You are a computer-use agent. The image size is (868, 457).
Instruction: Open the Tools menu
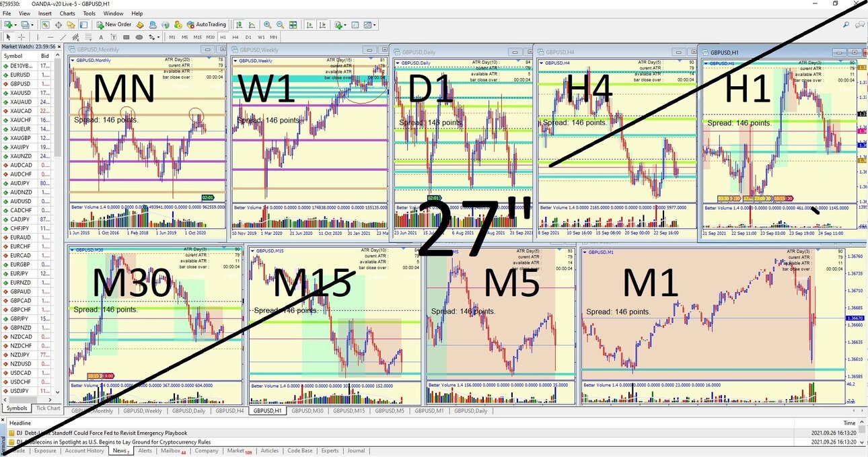pos(89,13)
